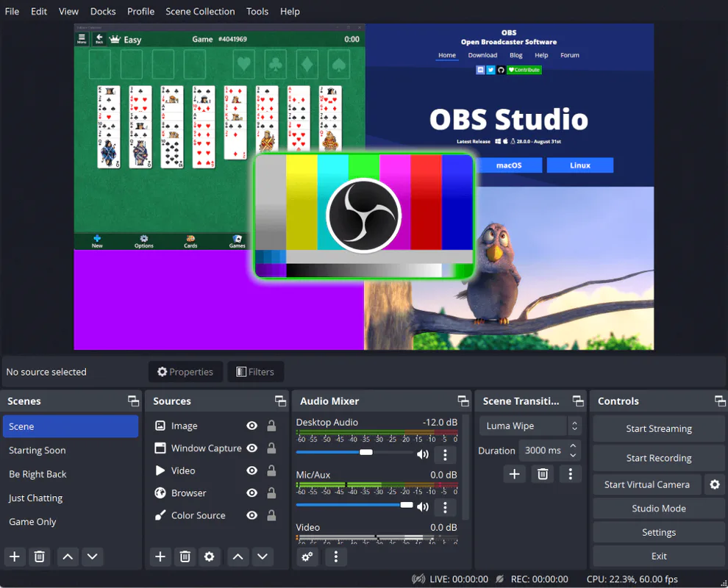Adjust the Desktop Audio volume slider

pyautogui.click(x=365, y=453)
